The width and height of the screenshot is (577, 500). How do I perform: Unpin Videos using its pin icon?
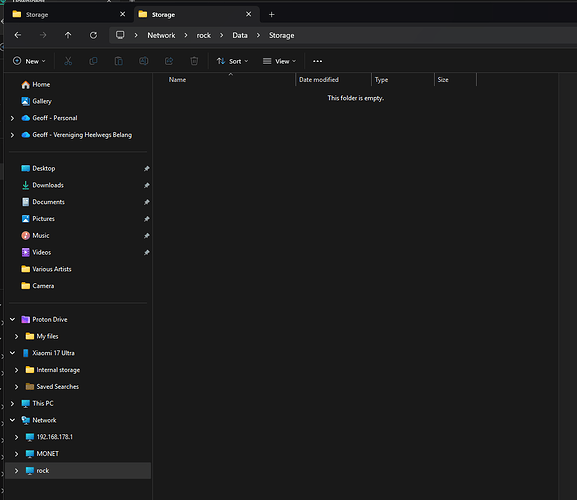coord(146,252)
